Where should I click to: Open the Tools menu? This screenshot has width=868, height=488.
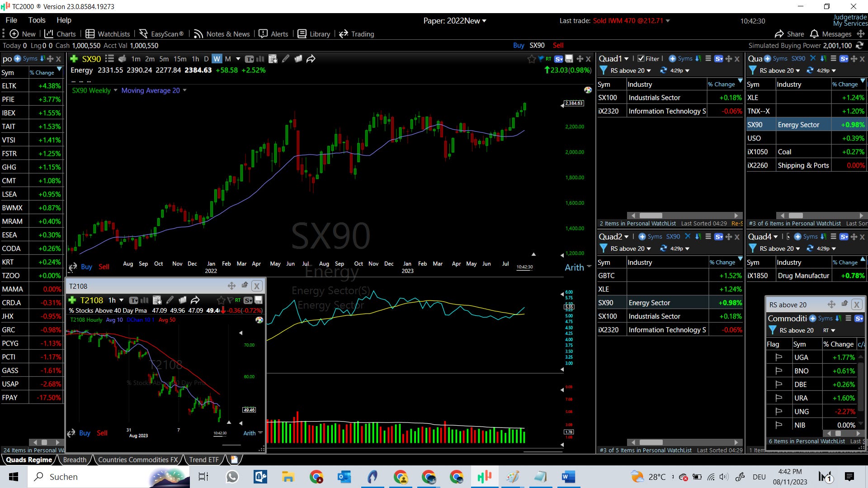tap(37, 20)
